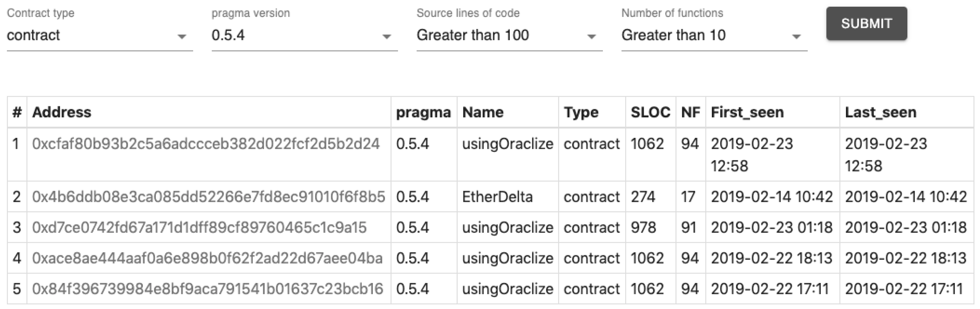This screenshot has height=309, width=980.
Task: Click the pragma column header
Action: (423, 112)
